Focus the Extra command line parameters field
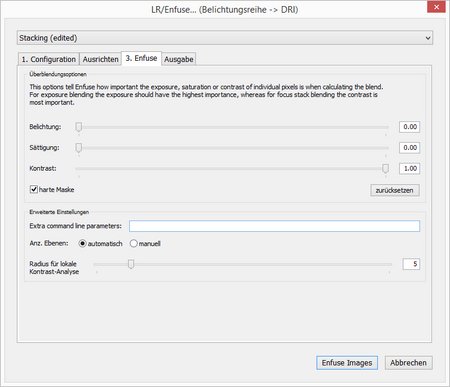Screen dimensions: 450x387 point(274,226)
